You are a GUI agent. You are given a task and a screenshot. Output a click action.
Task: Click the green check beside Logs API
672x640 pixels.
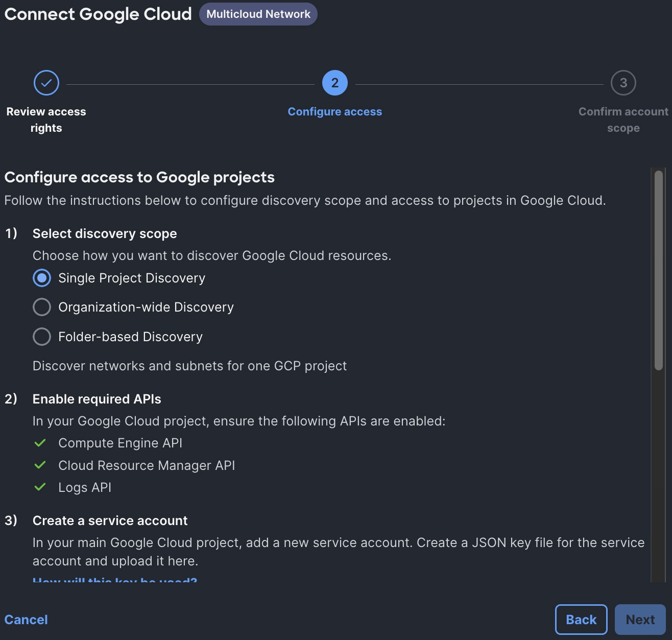pyautogui.click(x=40, y=487)
